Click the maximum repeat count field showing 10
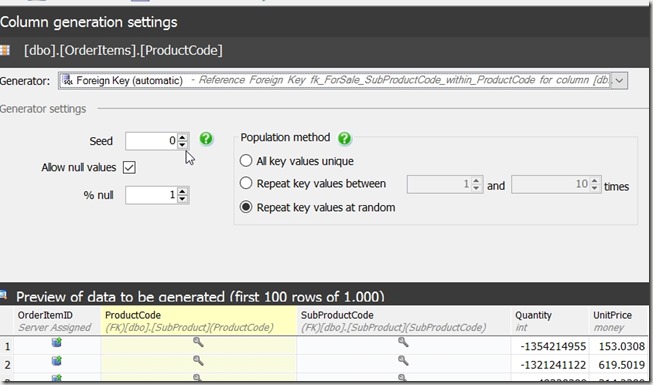 (551, 184)
